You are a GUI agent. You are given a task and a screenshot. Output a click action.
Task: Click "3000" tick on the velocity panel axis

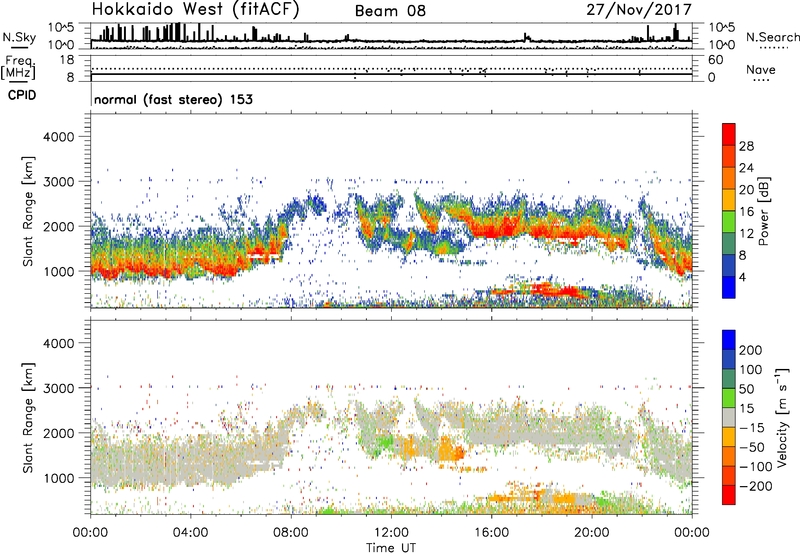(58, 388)
